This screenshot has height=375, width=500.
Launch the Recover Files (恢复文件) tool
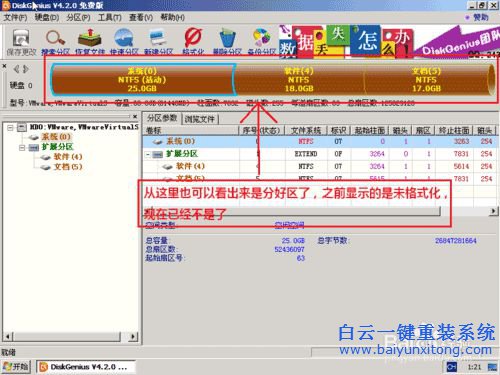pos(90,42)
